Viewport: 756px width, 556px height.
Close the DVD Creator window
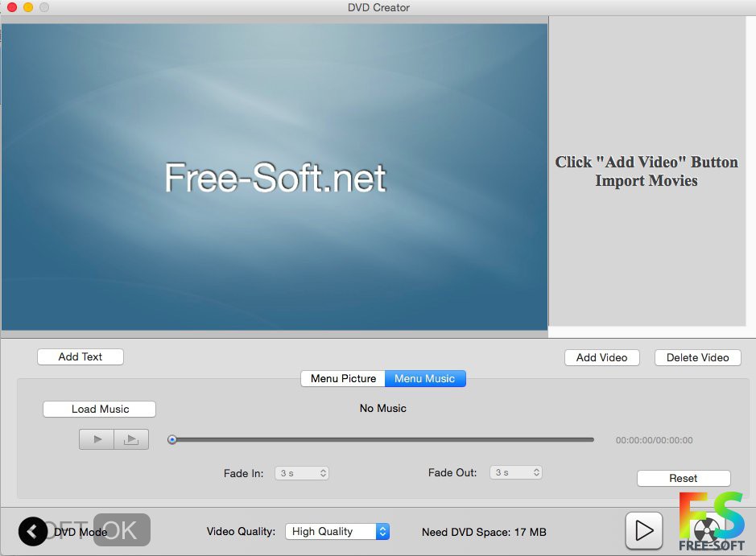pyautogui.click(x=12, y=7)
